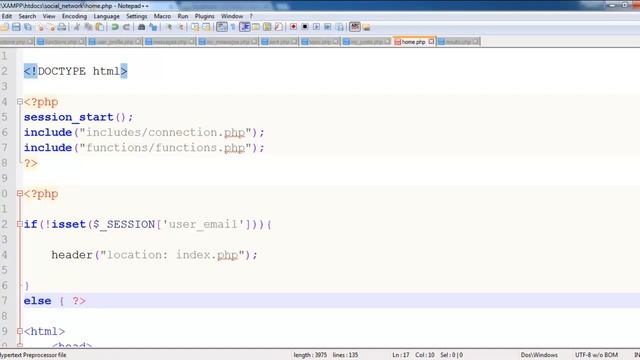Open the Settings menu
The width and height of the screenshot is (640, 360).
pos(136,16)
